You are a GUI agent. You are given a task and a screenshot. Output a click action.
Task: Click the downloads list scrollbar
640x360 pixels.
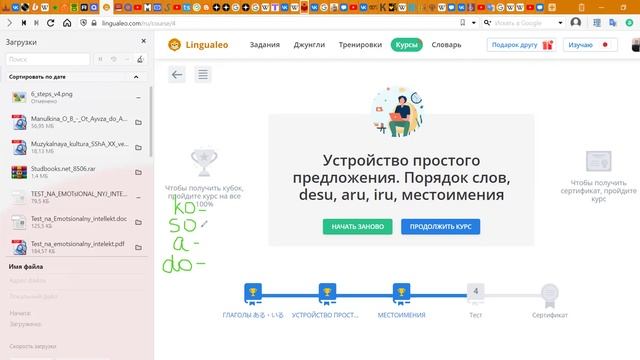click(x=151, y=121)
